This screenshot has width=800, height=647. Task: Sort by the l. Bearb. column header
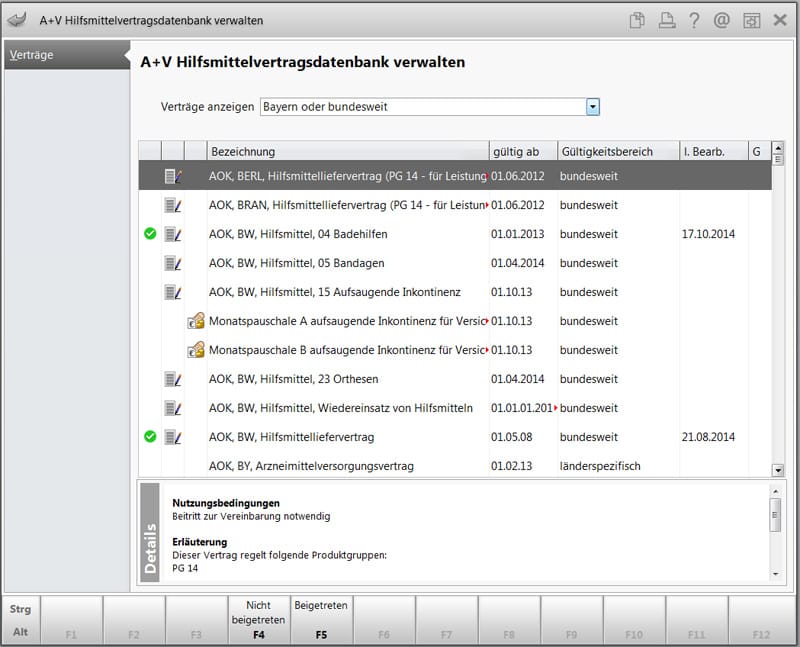click(714, 151)
